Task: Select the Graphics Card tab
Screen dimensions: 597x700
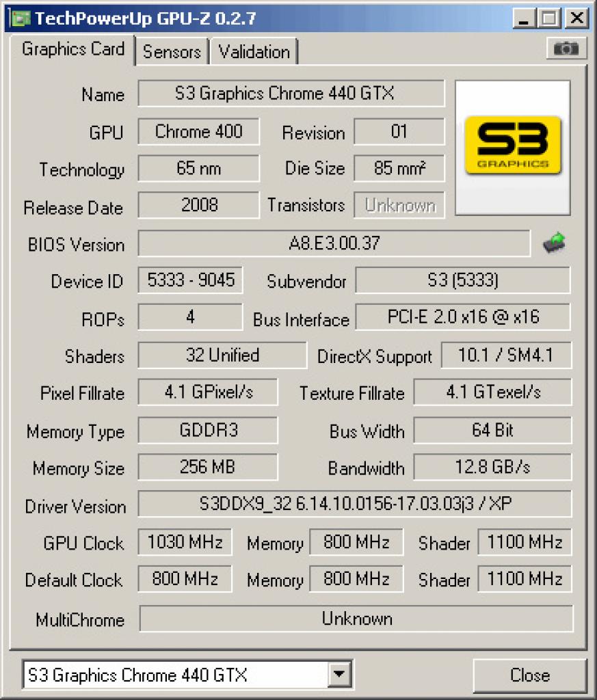Action: pyautogui.click(x=72, y=49)
